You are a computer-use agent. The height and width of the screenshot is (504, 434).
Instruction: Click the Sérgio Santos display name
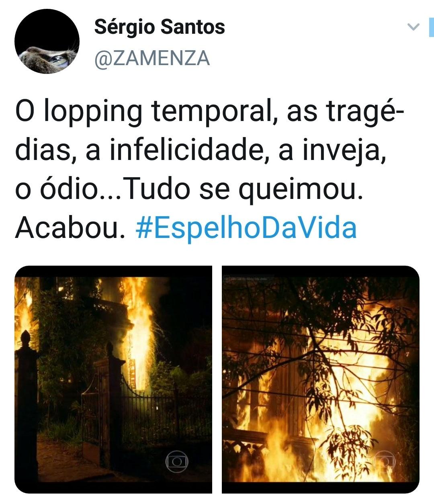[160, 27]
